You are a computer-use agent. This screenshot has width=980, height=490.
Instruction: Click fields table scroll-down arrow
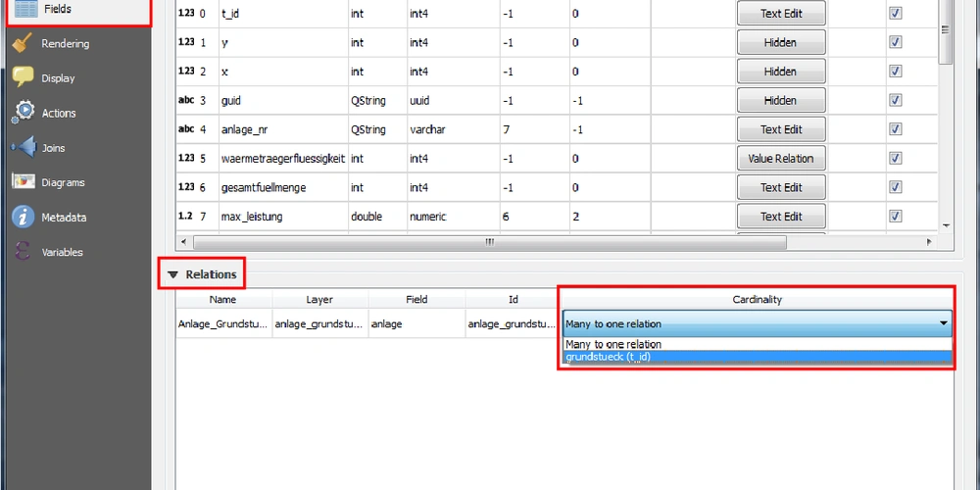[x=947, y=225]
